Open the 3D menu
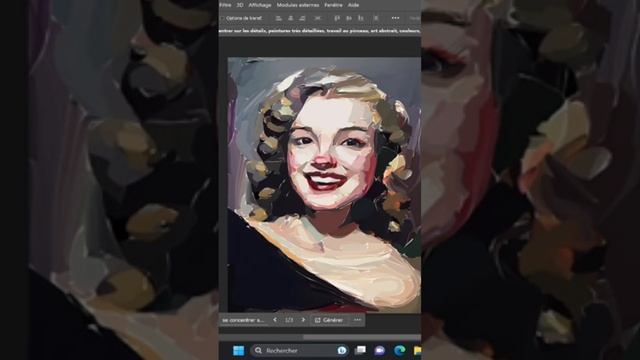Image resolution: width=640 pixels, height=360 pixels. (240, 5)
